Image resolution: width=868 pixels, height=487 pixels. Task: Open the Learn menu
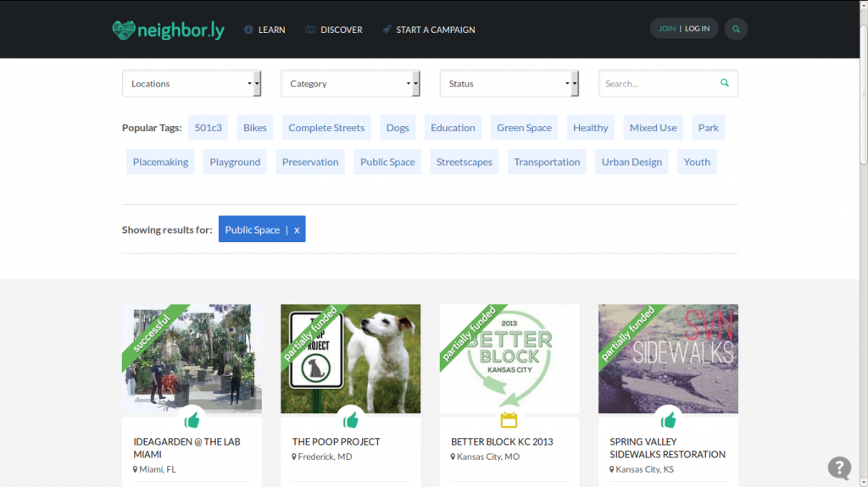pos(271,30)
